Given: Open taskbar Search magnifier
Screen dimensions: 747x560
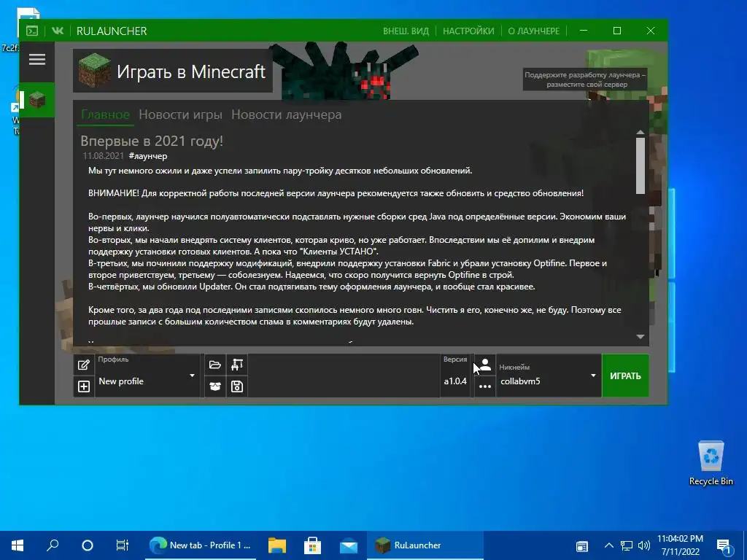Looking at the screenshot, I should tap(53, 545).
